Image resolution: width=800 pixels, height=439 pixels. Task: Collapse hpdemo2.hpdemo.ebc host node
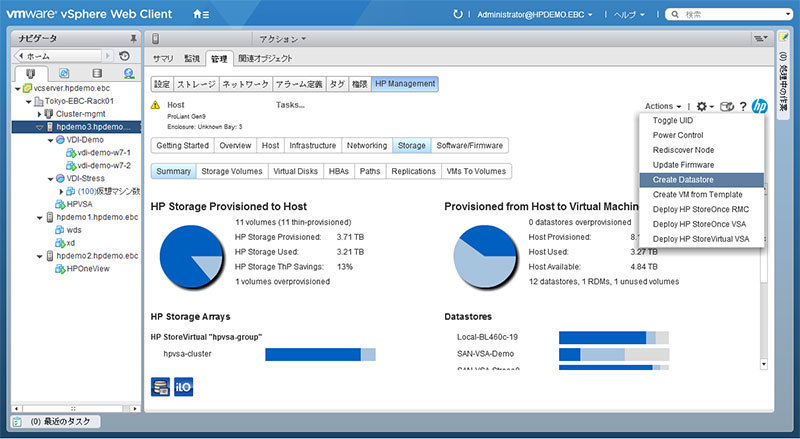39,256
